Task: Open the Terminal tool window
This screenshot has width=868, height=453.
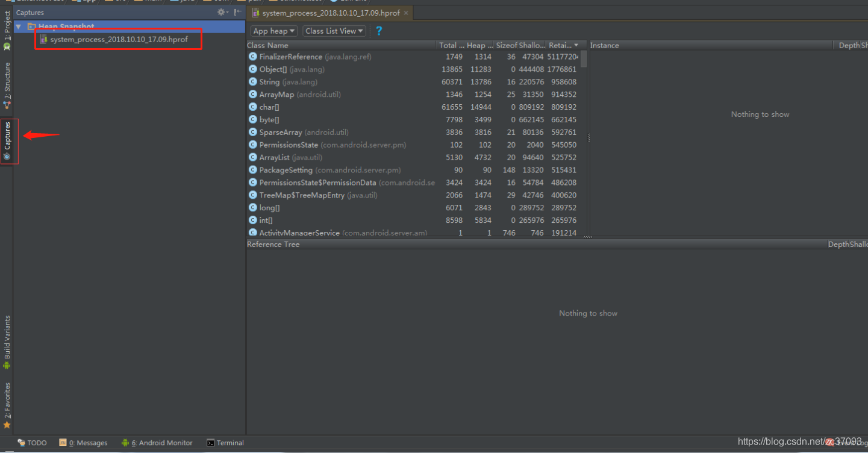Action: (225, 443)
